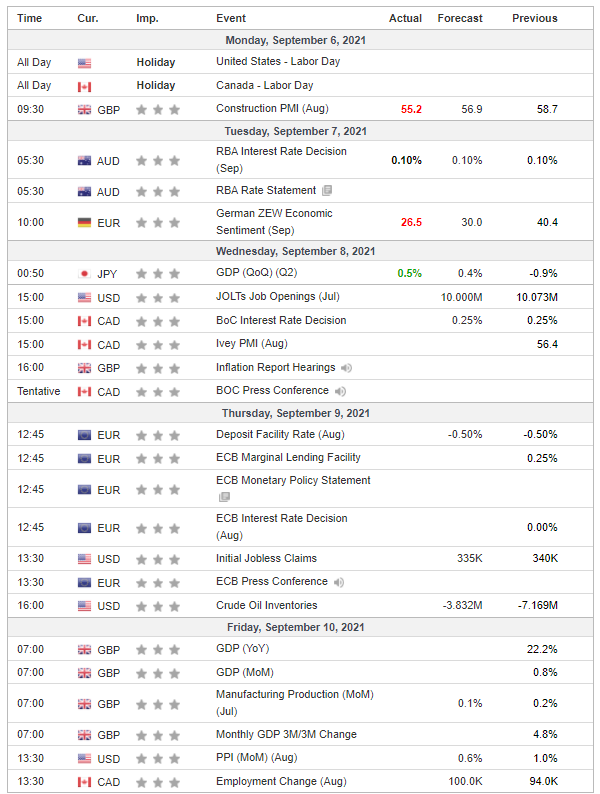600x794 pixels.
Task: Click the German flag for ZEW Economic Sentiment
Action: point(85,222)
